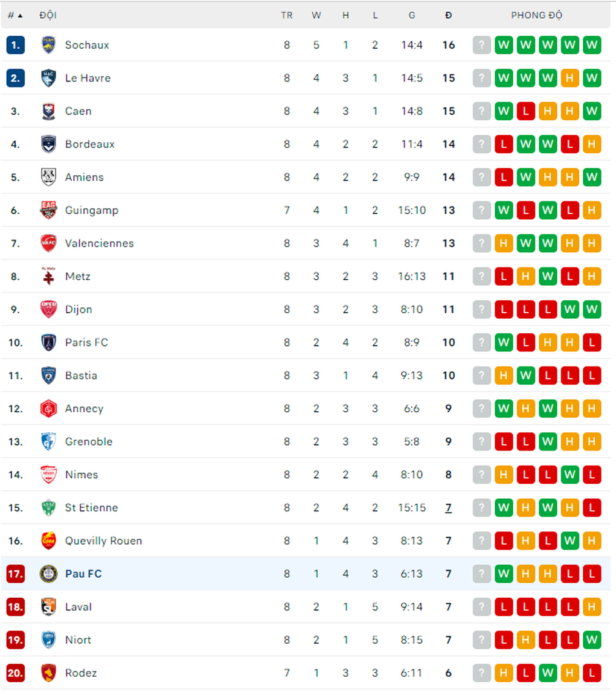The width and height of the screenshot is (616, 695).
Task: Sort standings by Đ points header
Action: pyautogui.click(x=449, y=16)
